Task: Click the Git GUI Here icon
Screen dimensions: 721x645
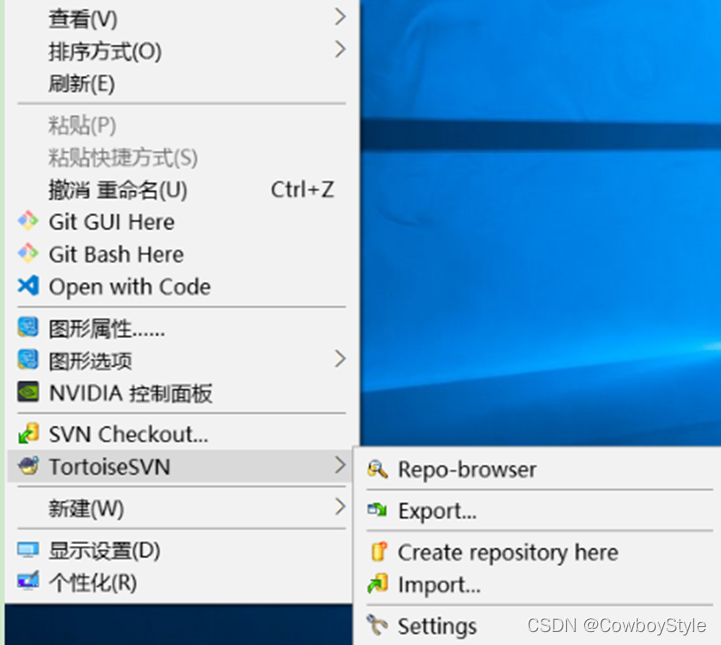Action: [x=28, y=222]
